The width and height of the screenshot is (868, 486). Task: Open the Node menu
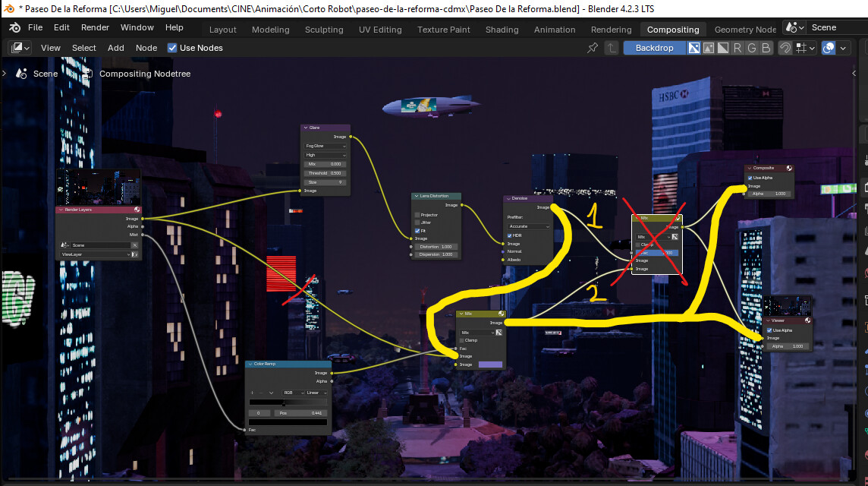[x=146, y=48]
